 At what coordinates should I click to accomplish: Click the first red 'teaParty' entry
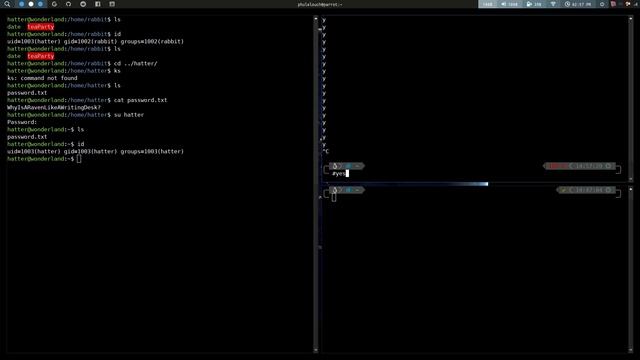point(41,27)
